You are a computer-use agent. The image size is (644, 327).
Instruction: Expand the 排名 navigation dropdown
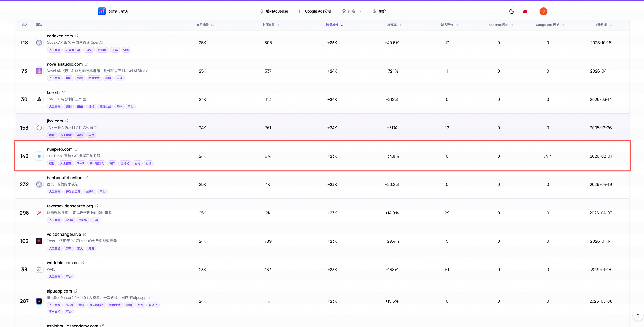point(352,11)
